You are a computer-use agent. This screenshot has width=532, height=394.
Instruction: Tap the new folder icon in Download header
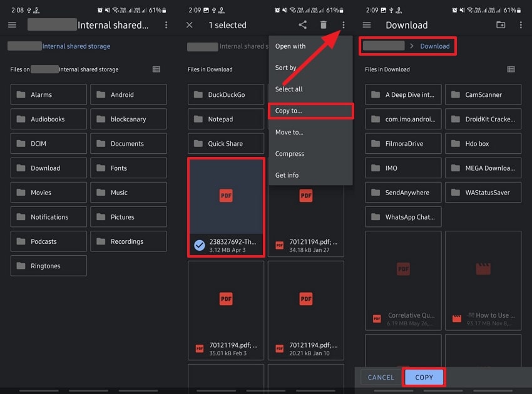click(x=500, y=25)
